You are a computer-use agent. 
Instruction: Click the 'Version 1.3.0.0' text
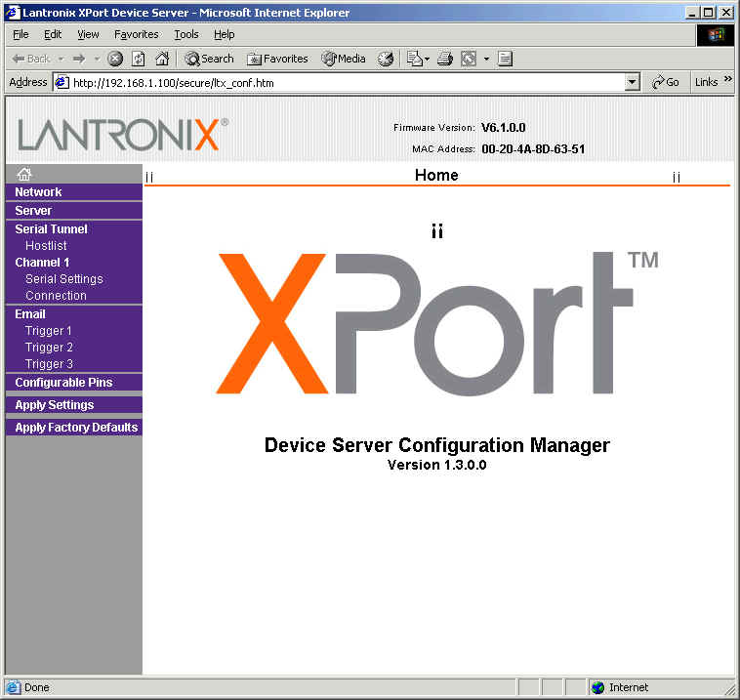coord(437,465)
